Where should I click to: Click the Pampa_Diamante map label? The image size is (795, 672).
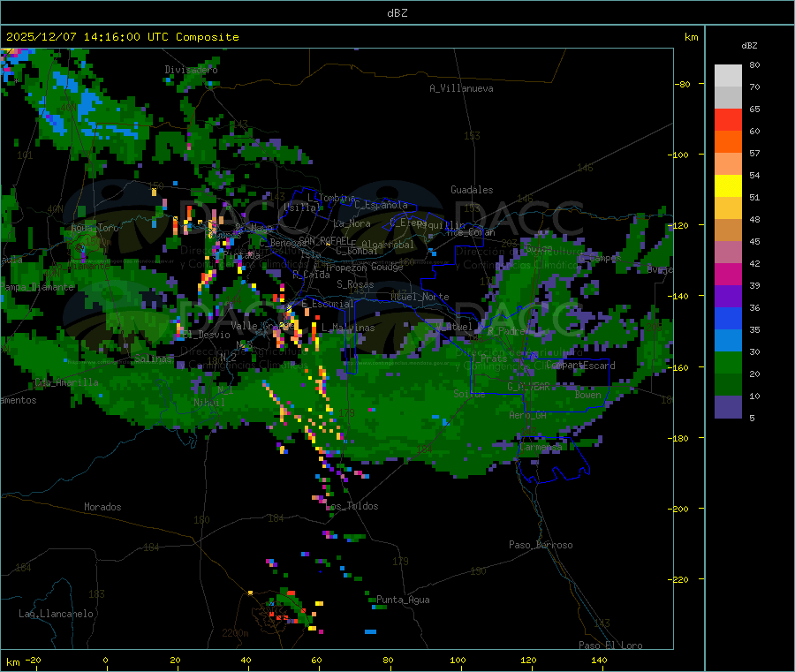(x=37, y=287)
